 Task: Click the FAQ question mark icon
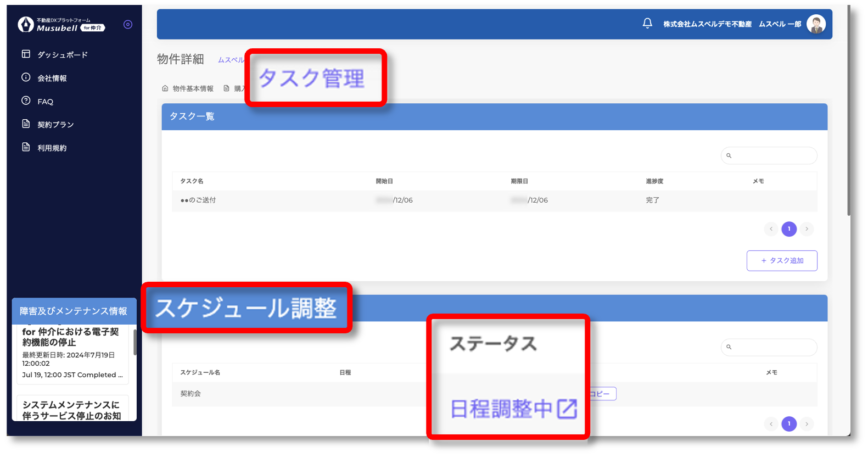[26, 101]
